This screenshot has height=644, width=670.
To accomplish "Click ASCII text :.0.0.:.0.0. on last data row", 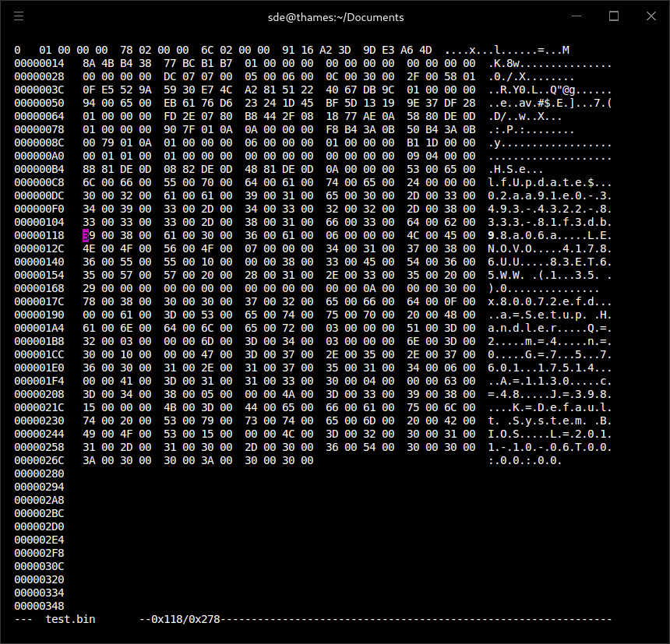I will click(x=525, y=460).
